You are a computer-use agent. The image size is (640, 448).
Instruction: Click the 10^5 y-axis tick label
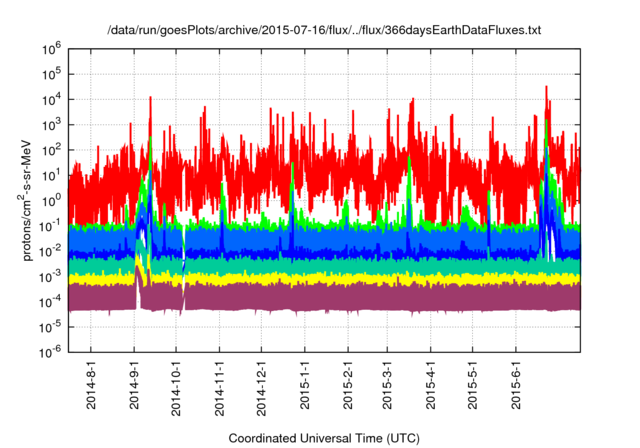[x=51, y=75]
